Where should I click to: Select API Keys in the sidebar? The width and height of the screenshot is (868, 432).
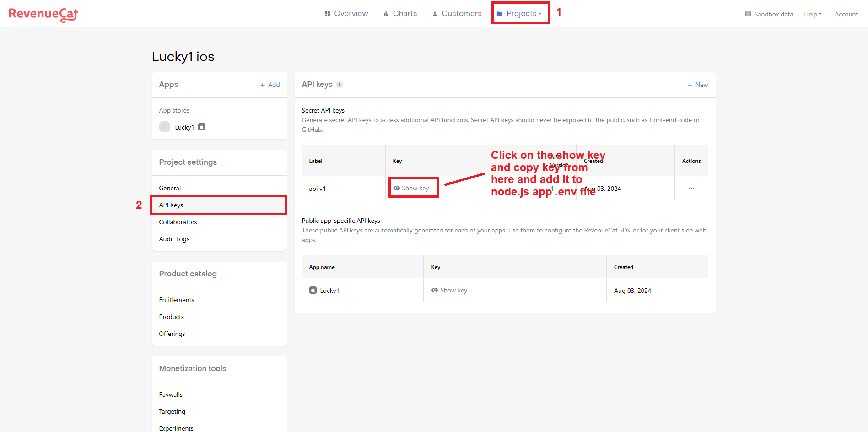click(171, 205)
